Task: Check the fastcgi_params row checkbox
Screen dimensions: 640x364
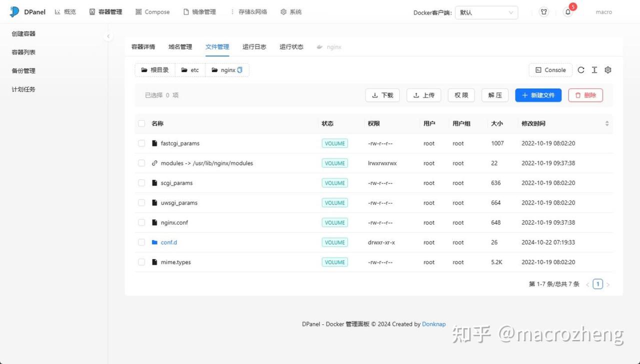Action: tap(141, 143)
